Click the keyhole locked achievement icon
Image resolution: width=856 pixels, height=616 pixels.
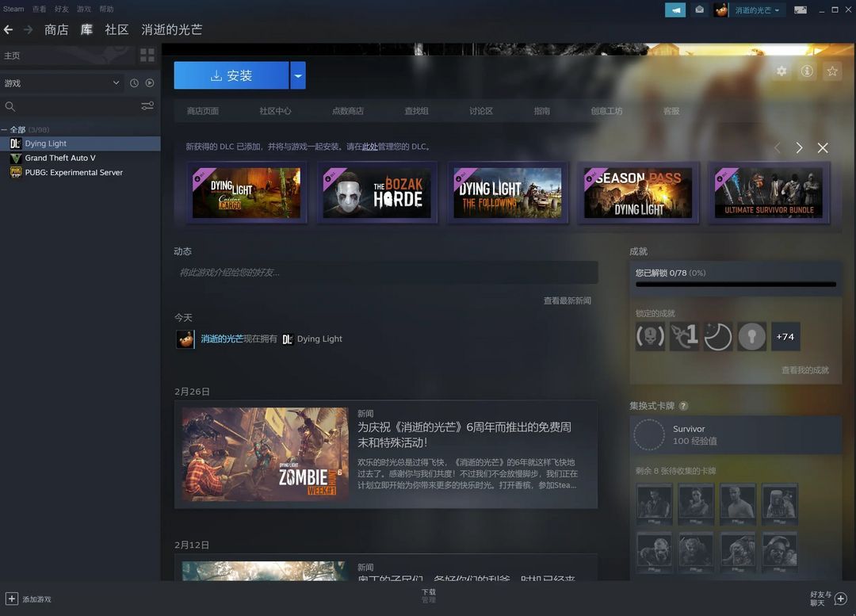(751, 336)
